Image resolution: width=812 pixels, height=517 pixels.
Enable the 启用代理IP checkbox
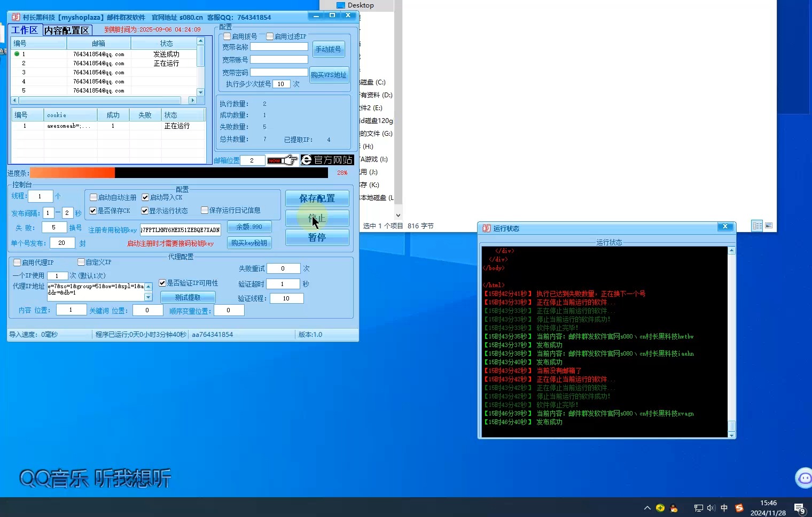(x=17, y=263)
